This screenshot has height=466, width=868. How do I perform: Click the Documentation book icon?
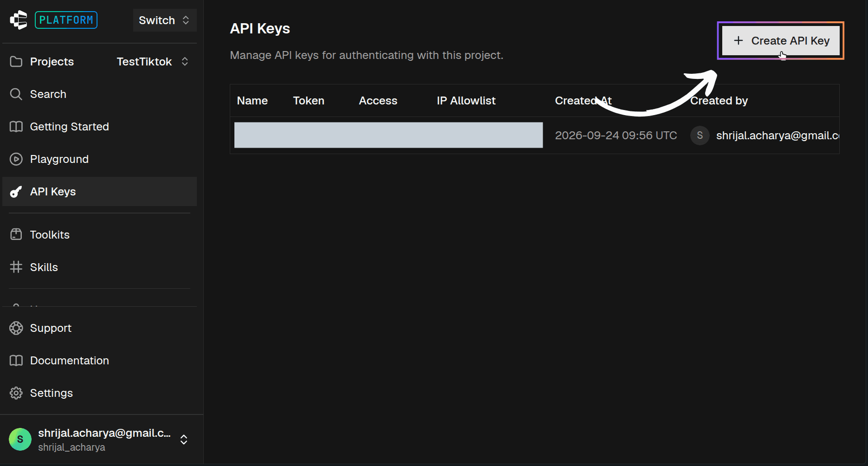(16, 361)
